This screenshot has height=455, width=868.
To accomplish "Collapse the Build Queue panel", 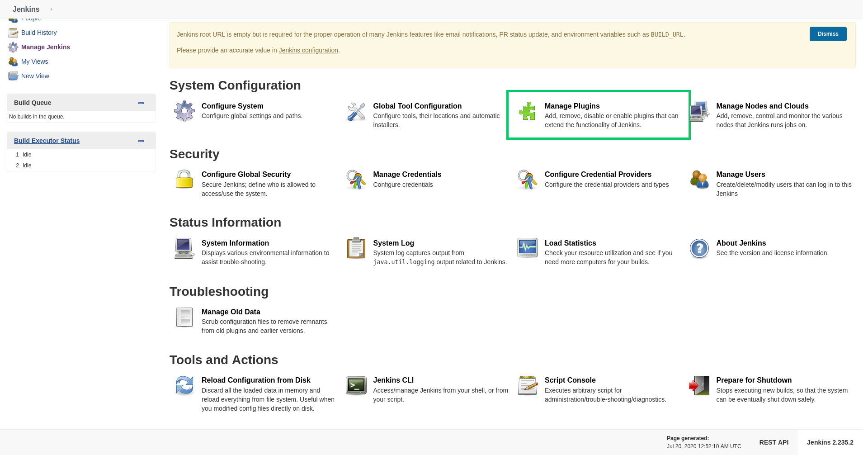I will coord(141,103).
